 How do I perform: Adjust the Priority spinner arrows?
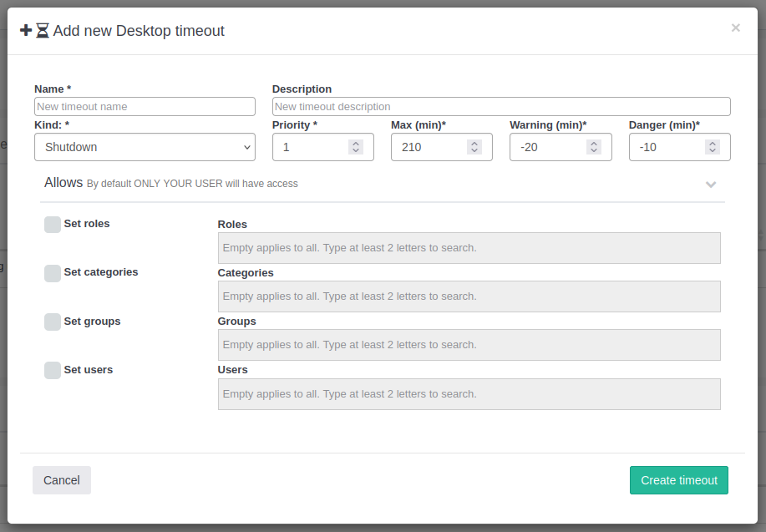pos(355,147)
